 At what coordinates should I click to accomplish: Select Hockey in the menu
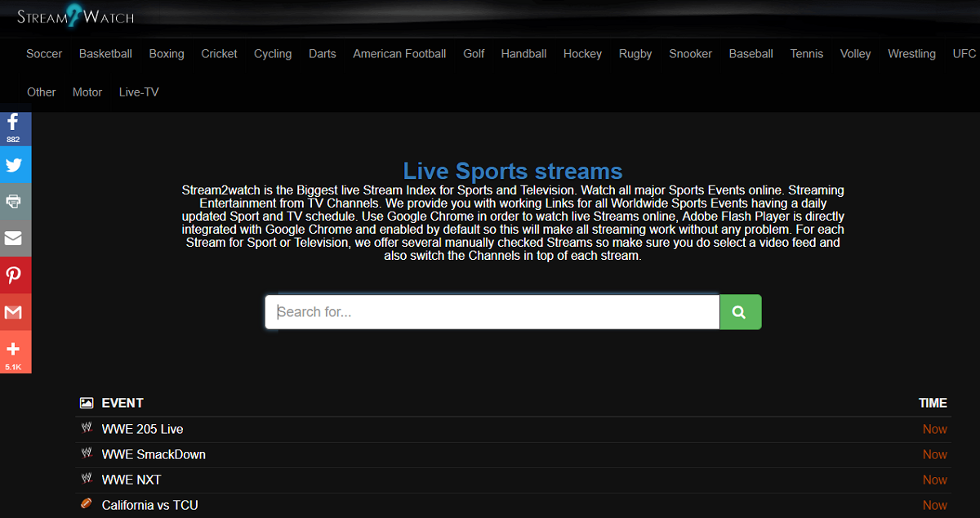pyautogui.click(x=582, y=54)
